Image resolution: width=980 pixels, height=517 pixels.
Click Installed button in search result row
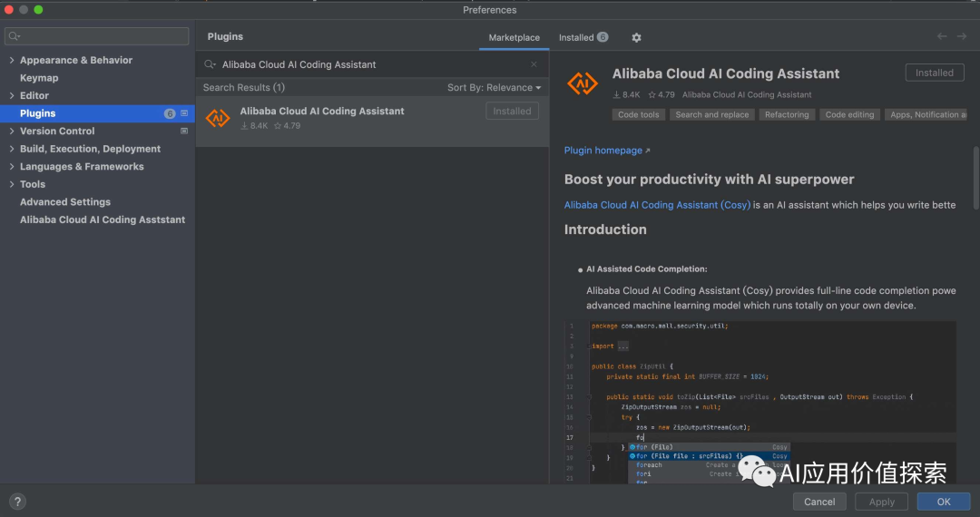pyautogui.click(x=512, y=112)
